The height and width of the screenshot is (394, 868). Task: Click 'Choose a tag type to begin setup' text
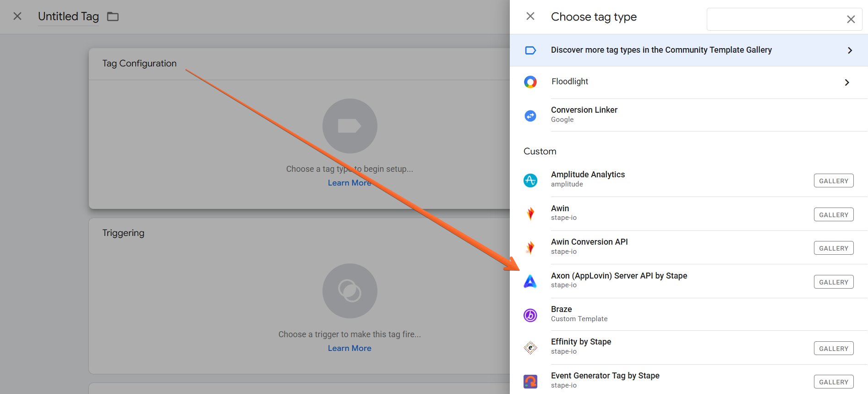(349, 169)
